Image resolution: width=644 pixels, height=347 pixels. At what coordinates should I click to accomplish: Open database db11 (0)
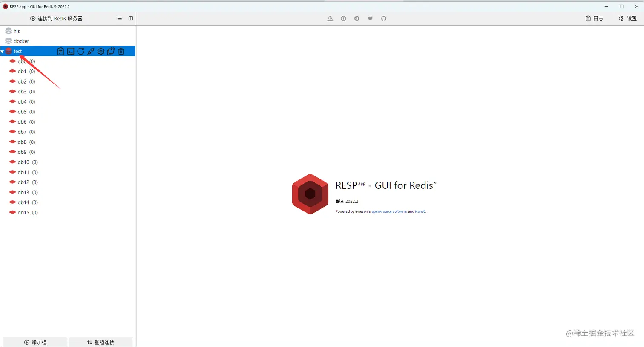(x=28, y=172)
